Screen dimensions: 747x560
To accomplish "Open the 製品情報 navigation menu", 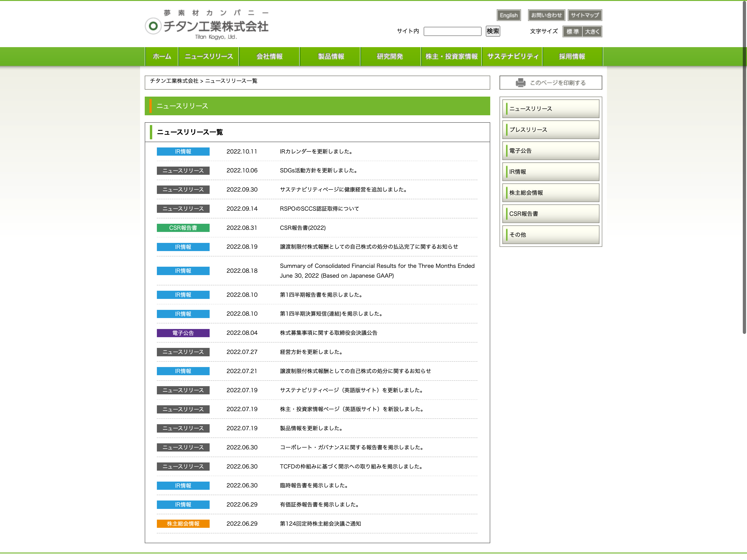I will 331,56.
